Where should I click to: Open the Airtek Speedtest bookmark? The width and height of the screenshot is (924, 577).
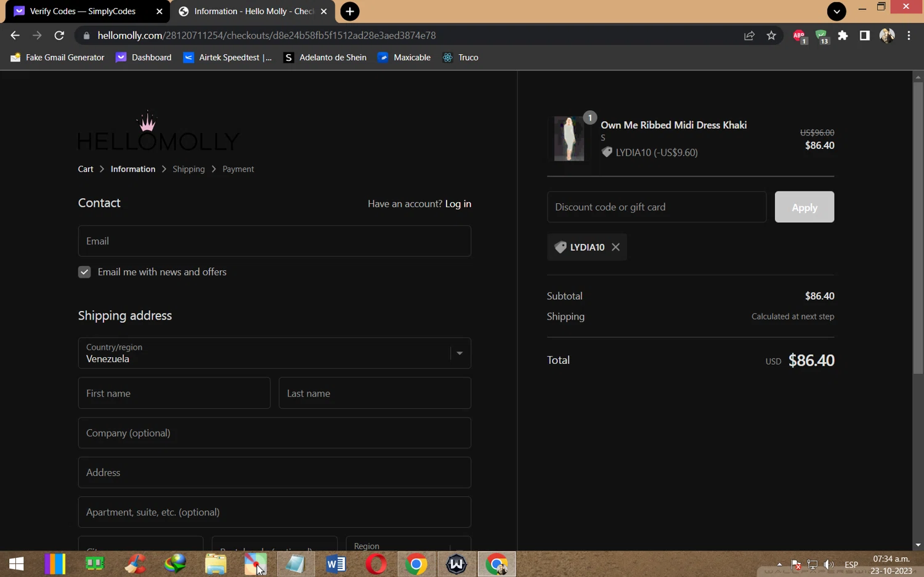(x=228, y=57)
